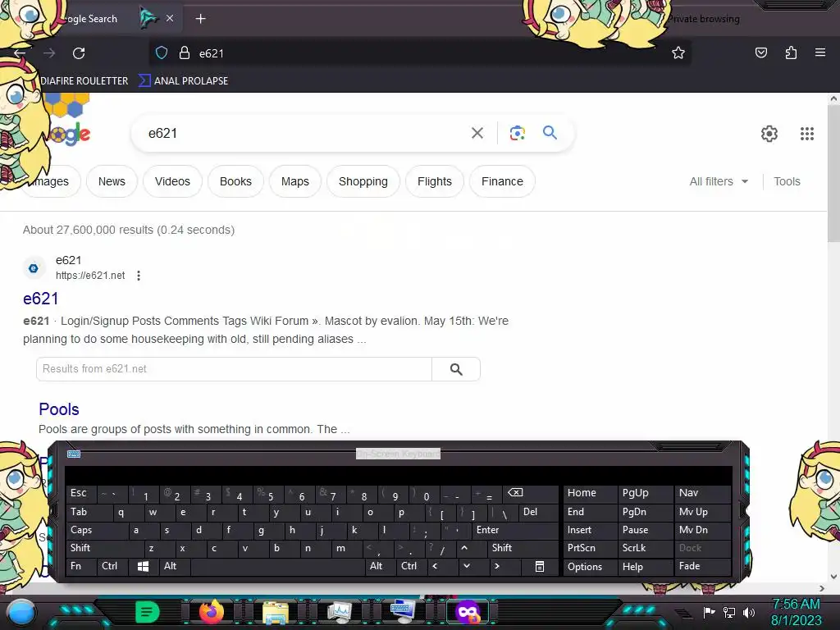Close the current browser tab

pos(169,18)
